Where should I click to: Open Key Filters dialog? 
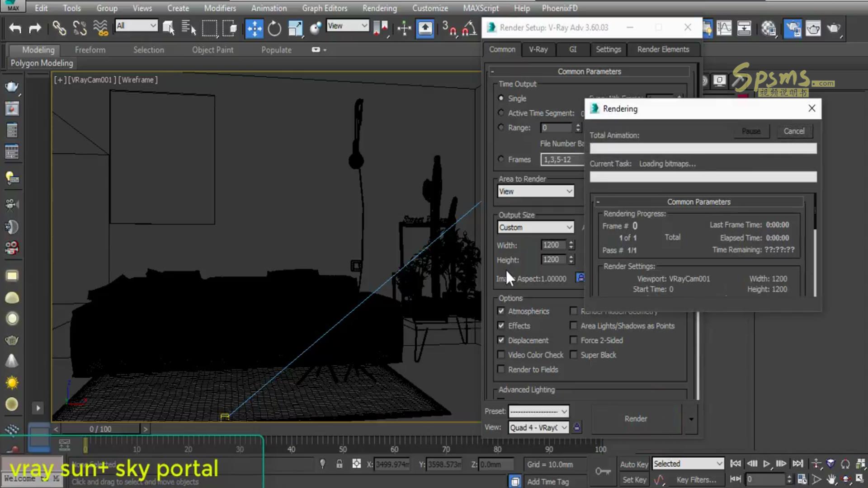(x=696, y=479)
